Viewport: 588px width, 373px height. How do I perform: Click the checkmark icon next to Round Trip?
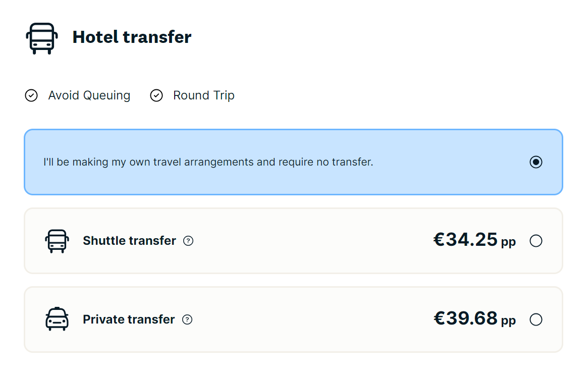click(156, 95)
